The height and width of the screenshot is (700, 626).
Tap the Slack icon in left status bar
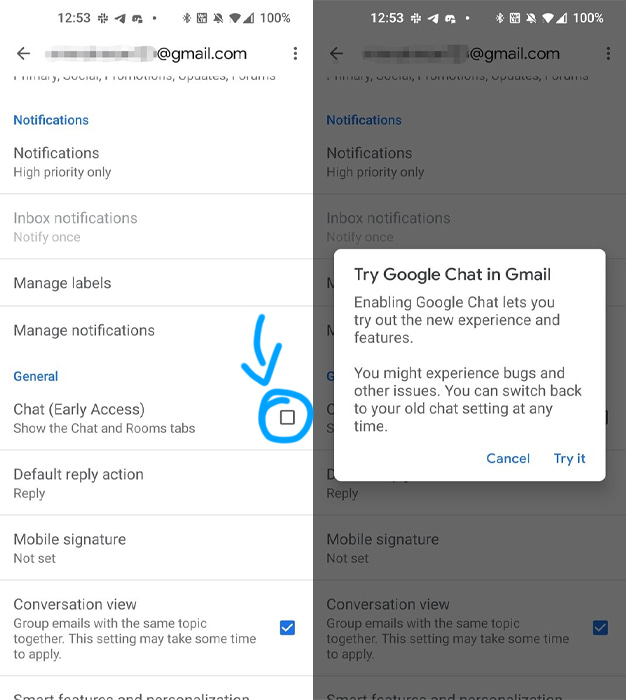(103, 18)
